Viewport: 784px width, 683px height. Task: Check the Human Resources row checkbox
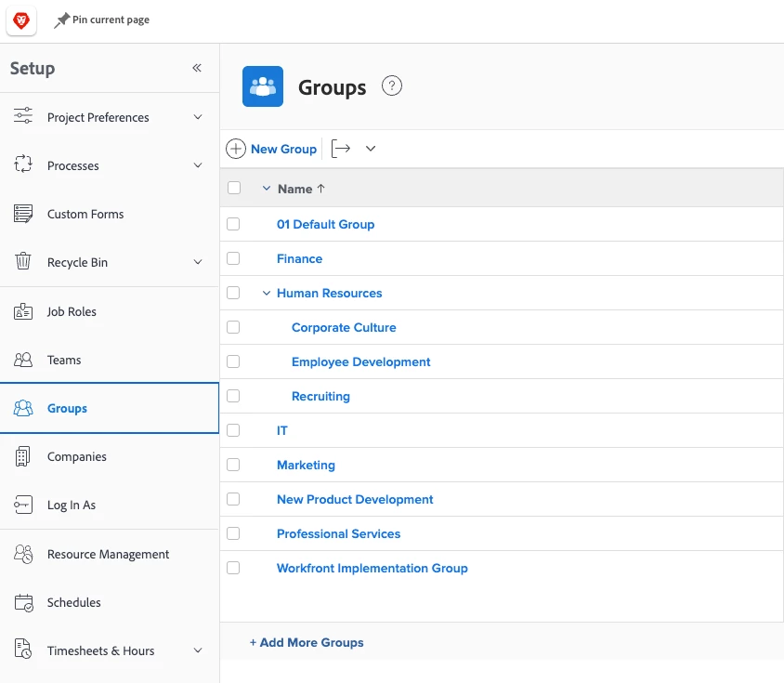(233, 293)
